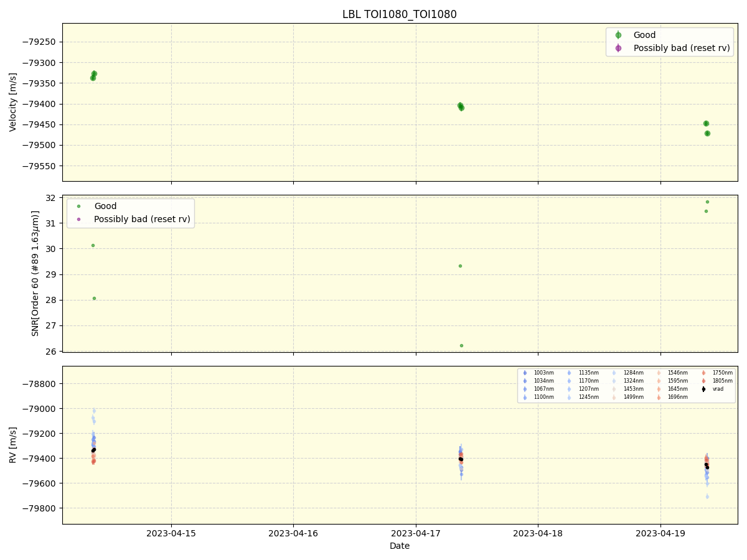Click the 26 SNR tick label
This screenshot has height=560, width=747.
click(52, 352)
